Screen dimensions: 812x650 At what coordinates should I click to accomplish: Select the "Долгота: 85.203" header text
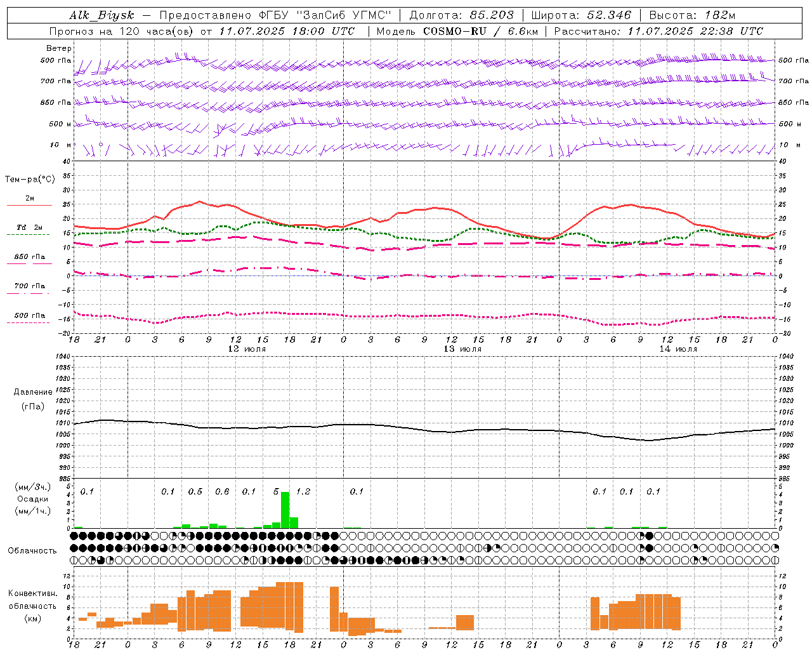coord(462,15)
